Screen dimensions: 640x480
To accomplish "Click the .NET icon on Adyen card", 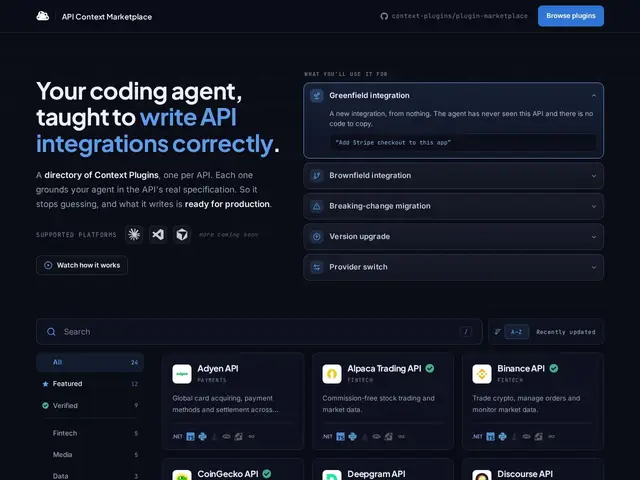I will click(x=178, y=437).
